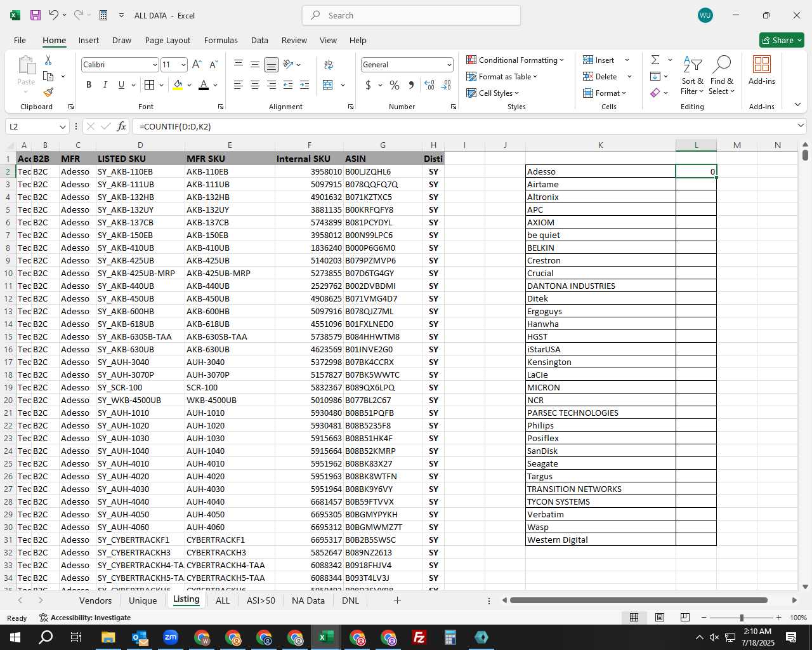This screenshot has width=812, height=650.
Task: Click Accessibility: Investigate in status bar
Action: [x=85, y=618]
